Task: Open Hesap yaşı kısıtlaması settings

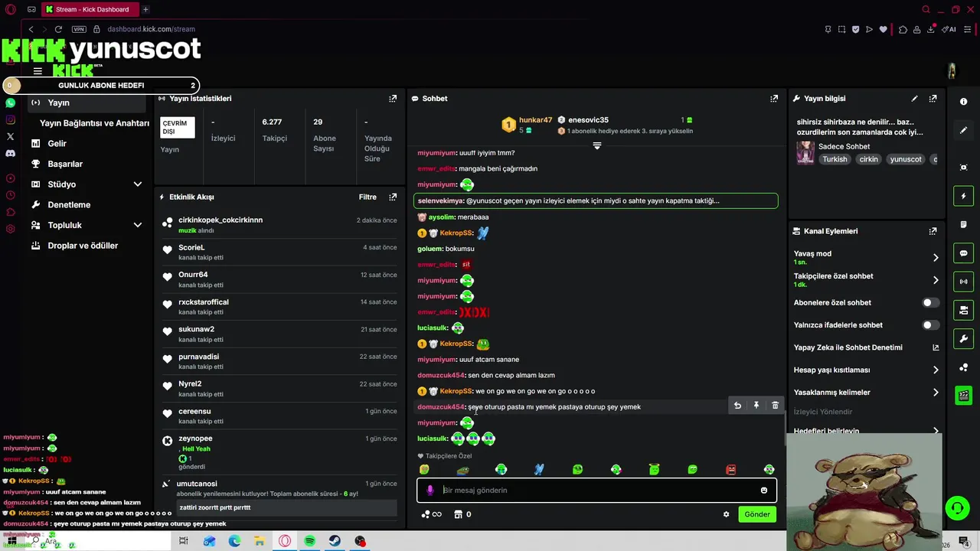Action: pyautogui.click(x=866, y=370)
